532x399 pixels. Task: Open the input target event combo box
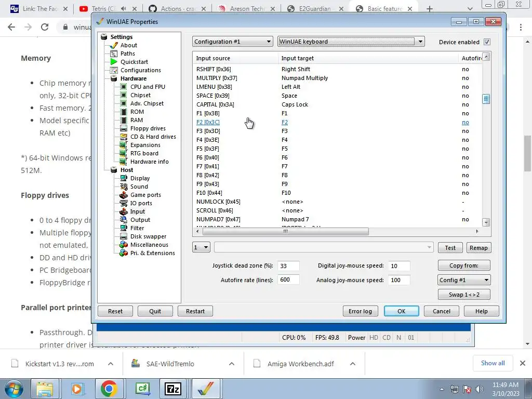[324, 247]
